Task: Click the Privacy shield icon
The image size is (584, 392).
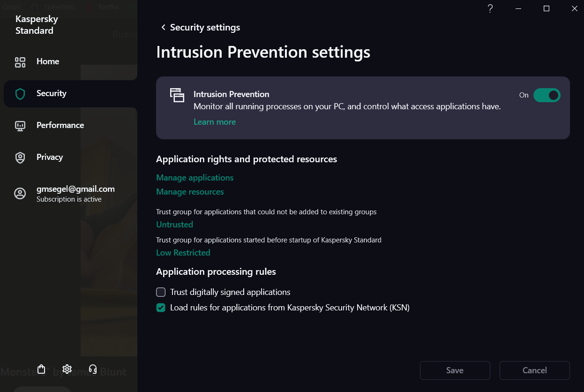Action: [x=20, y=158]
